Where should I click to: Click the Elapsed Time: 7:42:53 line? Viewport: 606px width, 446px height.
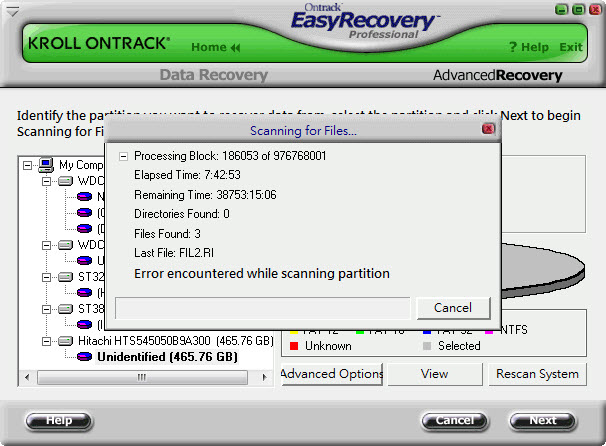pos(187,175)
